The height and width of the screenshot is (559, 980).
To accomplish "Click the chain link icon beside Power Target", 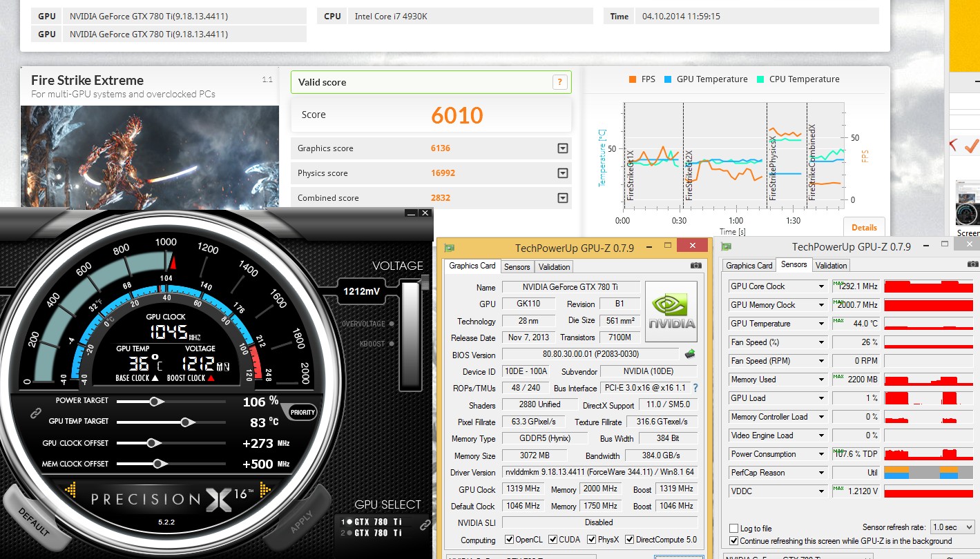I will coord(35,413).
